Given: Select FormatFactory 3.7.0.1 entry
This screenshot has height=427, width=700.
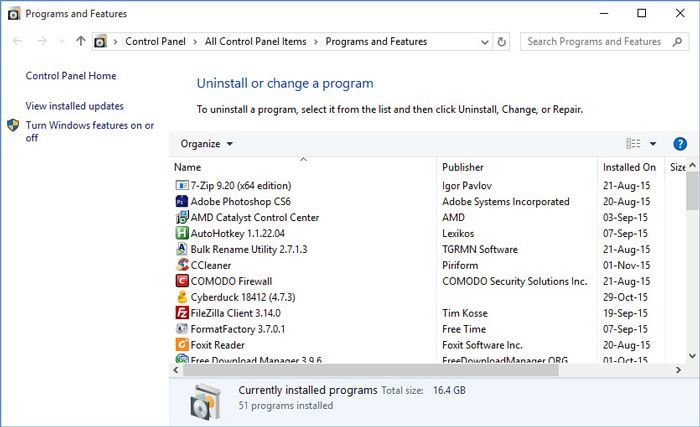Looking at the screenshot, I should 238,329.
